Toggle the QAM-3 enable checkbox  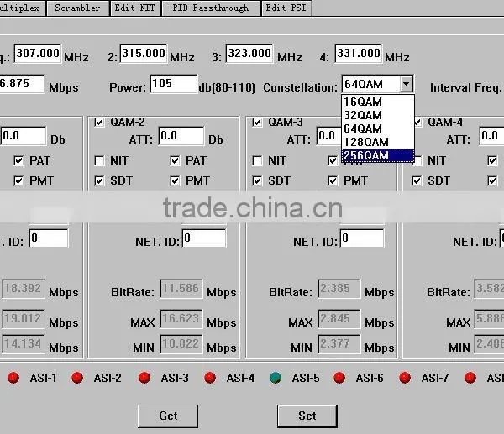(x=257, y=122)
